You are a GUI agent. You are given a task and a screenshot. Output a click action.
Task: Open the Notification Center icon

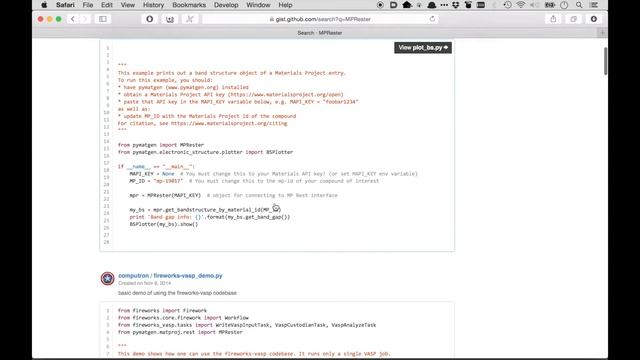pos(594,5)
